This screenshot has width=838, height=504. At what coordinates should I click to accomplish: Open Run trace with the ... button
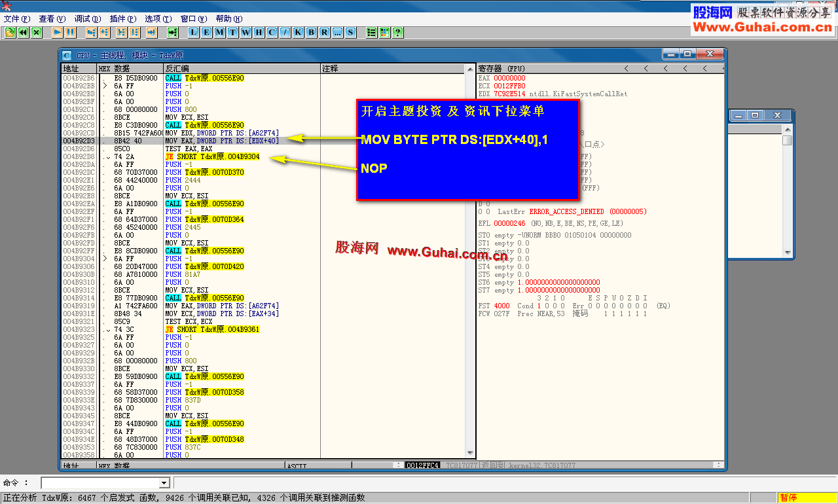(338, 32)
